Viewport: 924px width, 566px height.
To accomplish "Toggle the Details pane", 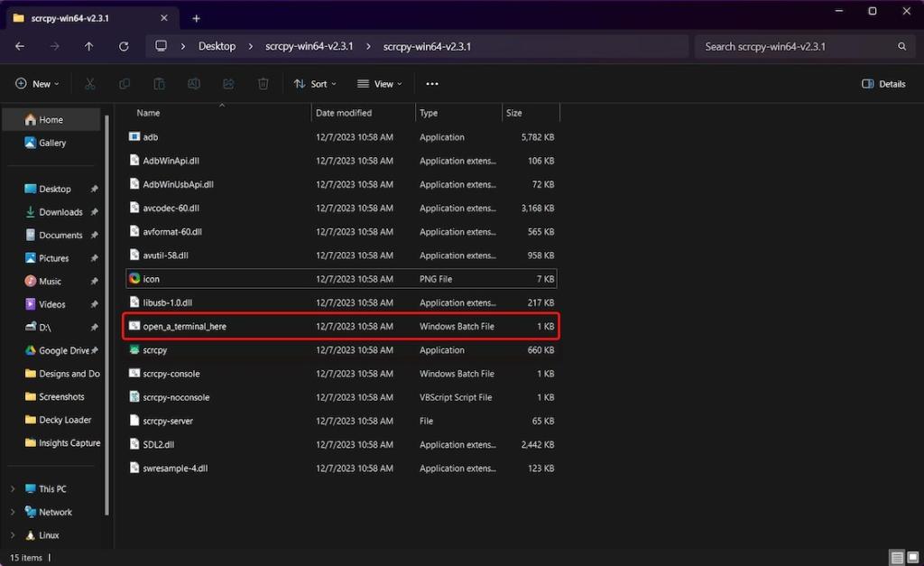I will tap(883, 84).
